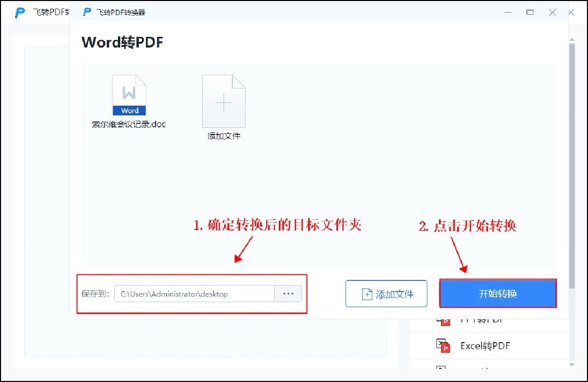Click the scrollbar up arrow at top right
The width and height of the screenshot is (588, 382).
point(572,39)
